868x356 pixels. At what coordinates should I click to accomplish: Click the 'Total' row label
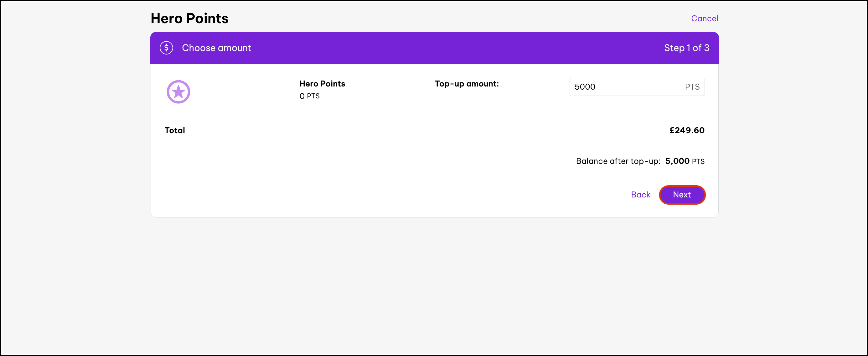pyautogui.click(x=174, y=130)
